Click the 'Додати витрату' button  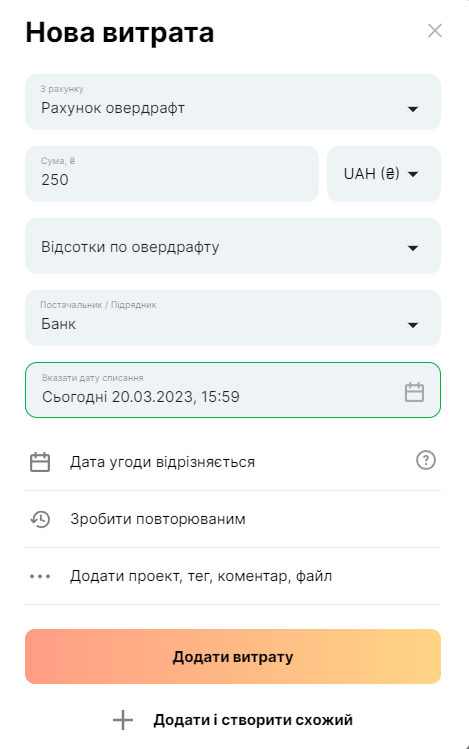coord(233,656)
